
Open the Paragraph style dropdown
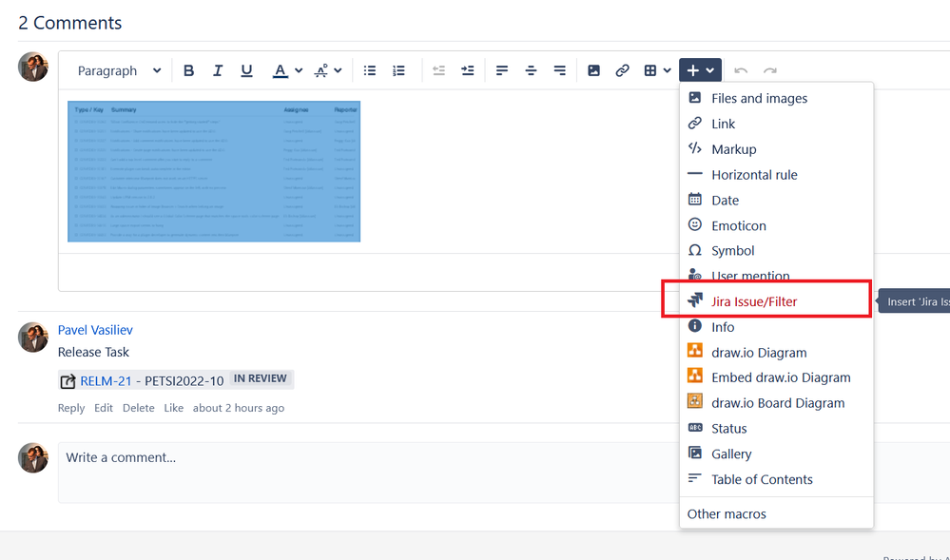pyautogui.click(x=120, y=71)
